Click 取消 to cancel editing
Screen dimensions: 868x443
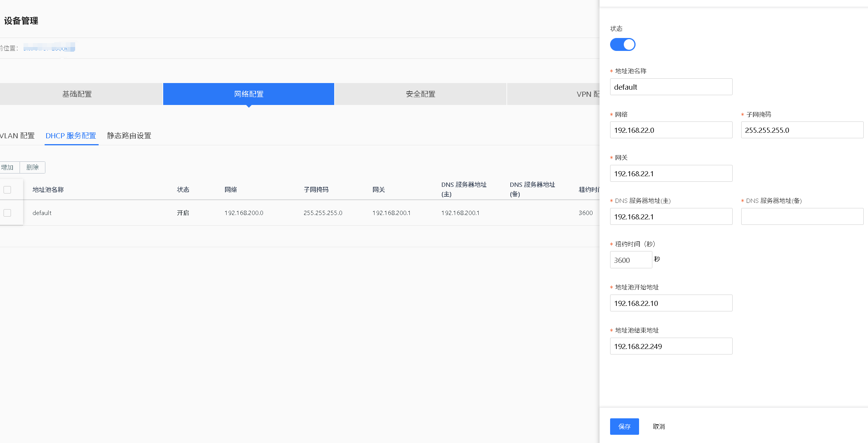[x=659, y=427]
